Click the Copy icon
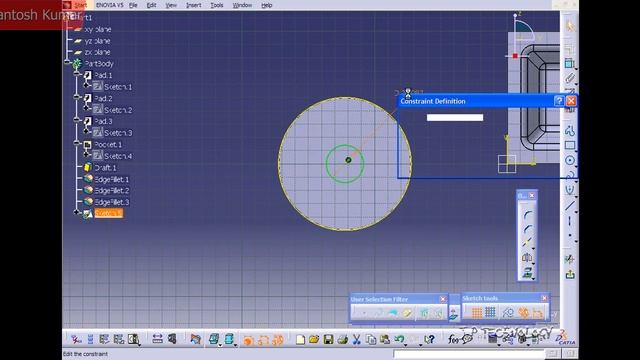 click(371, 339)
